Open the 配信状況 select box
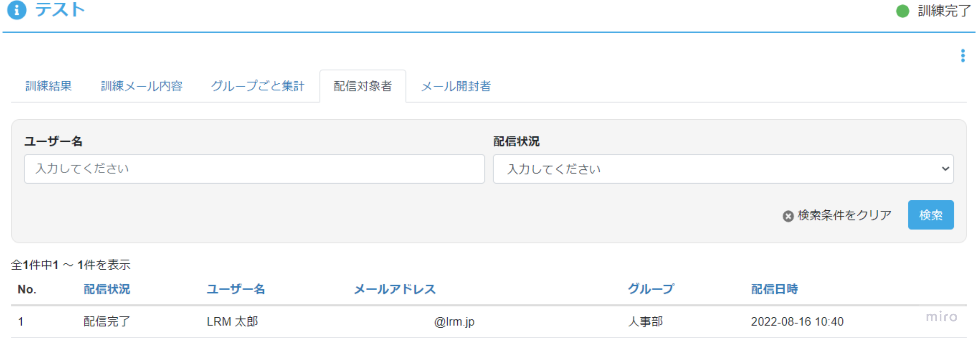Image resolution: width=980 pixels, height=344 pixels. pyautogui.click(x=723, y=169)
